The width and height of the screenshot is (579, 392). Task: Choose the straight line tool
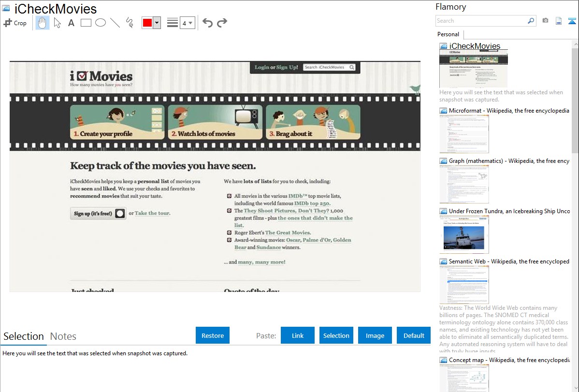point(115,23)
